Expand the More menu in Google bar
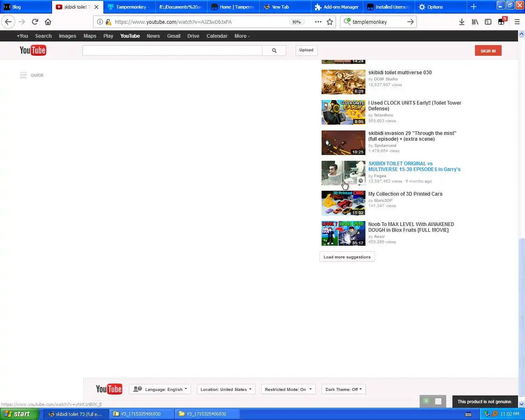Viewport: 525px width, 420px height. coord(242,36)
